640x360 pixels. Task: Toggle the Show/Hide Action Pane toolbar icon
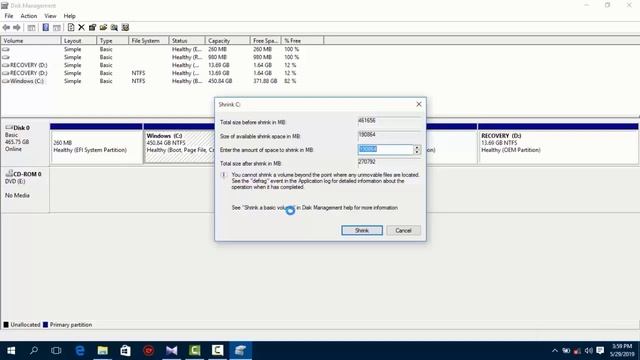[57, 27]
